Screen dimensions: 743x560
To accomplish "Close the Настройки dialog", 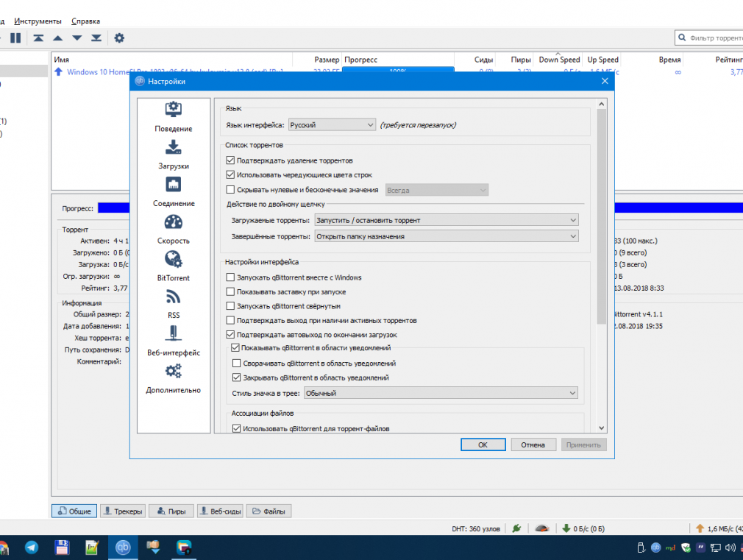I will point(605,81).
